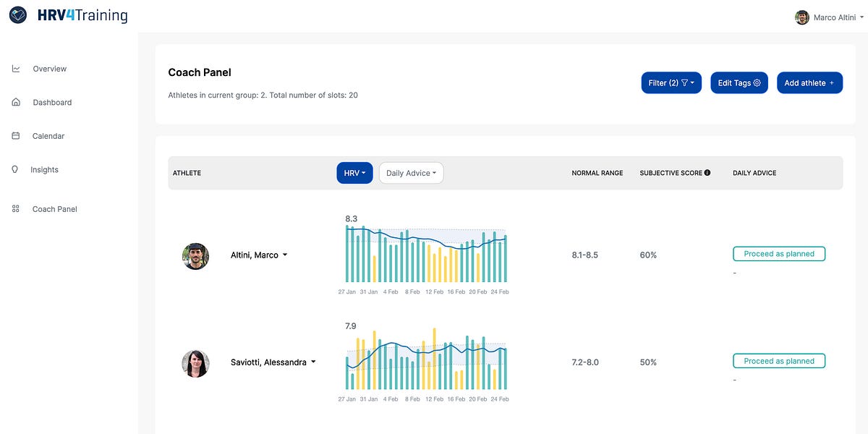Click the DAILY ADVICE column header
This screenshot has width=868, height=434.
754,173
